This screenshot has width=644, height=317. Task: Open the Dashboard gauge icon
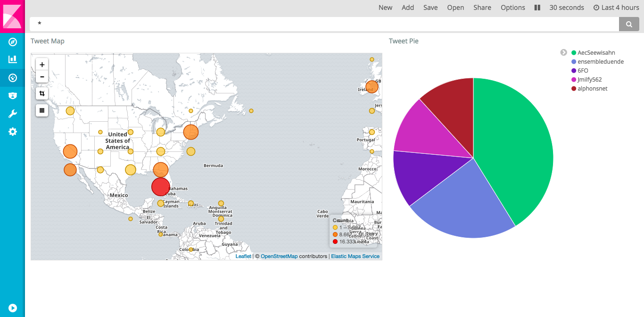tap(13, 78)
